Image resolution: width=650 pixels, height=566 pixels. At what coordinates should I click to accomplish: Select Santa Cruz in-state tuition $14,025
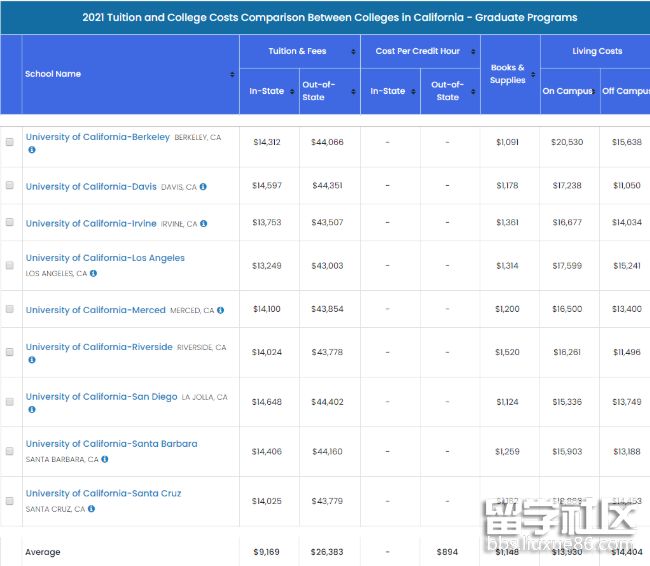[x=267, y=501]
